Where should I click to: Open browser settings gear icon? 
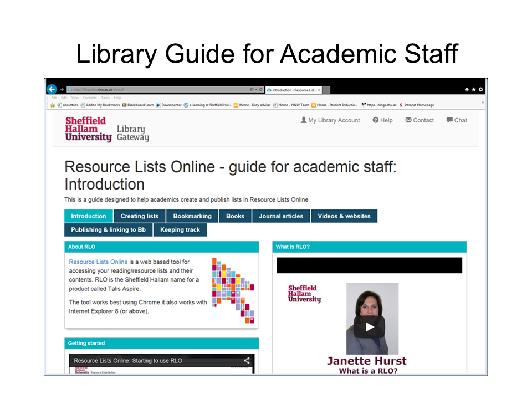pyautogui.click(x=480, y=89)
